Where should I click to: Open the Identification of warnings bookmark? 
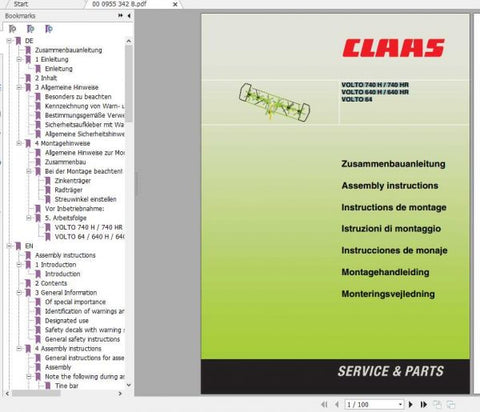(85, 311)
